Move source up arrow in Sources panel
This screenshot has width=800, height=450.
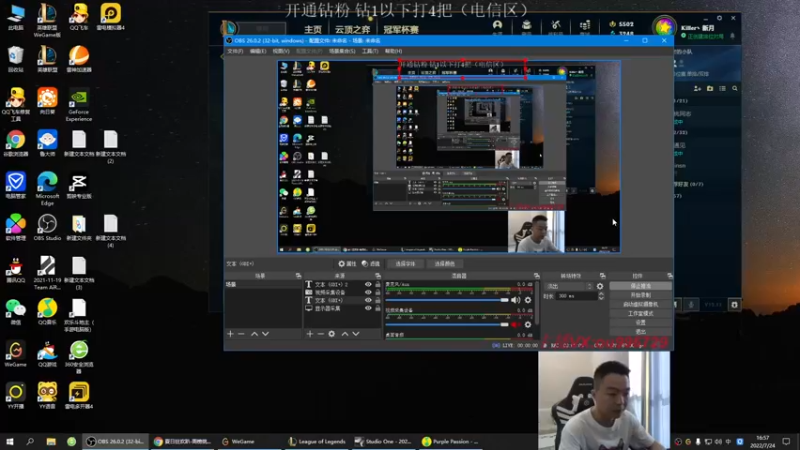345,334
